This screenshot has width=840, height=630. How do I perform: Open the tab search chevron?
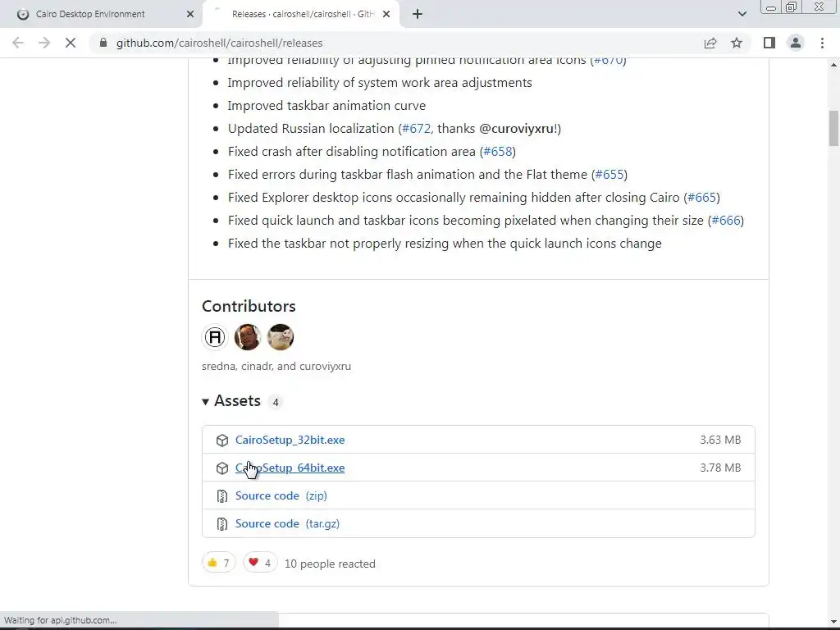tap(742, 14)
